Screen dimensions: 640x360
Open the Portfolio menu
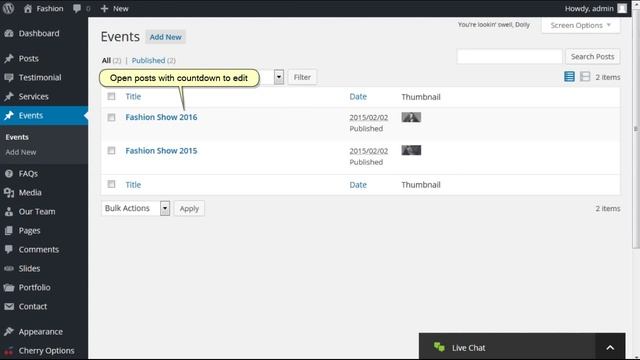click(x=44, y=288)
